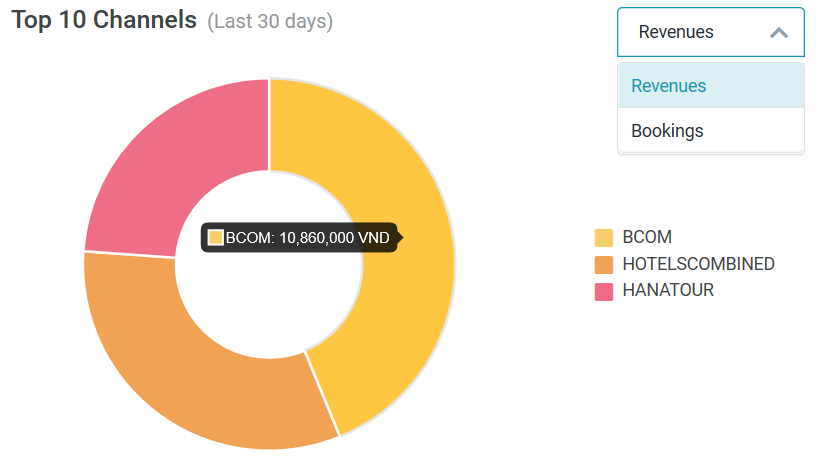The image size is (821, 466).
Task: Click the Revenues dropdown selected value text
Action: 676,32
